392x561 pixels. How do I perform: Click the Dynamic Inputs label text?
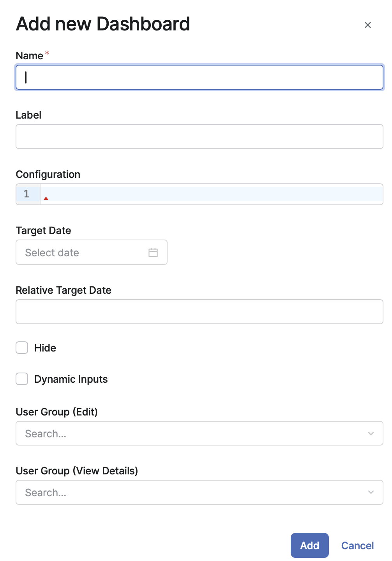71,379
